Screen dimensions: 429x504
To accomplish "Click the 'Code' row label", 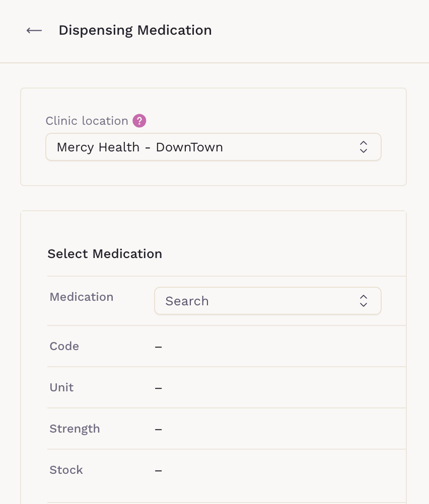I will [64, 346].
